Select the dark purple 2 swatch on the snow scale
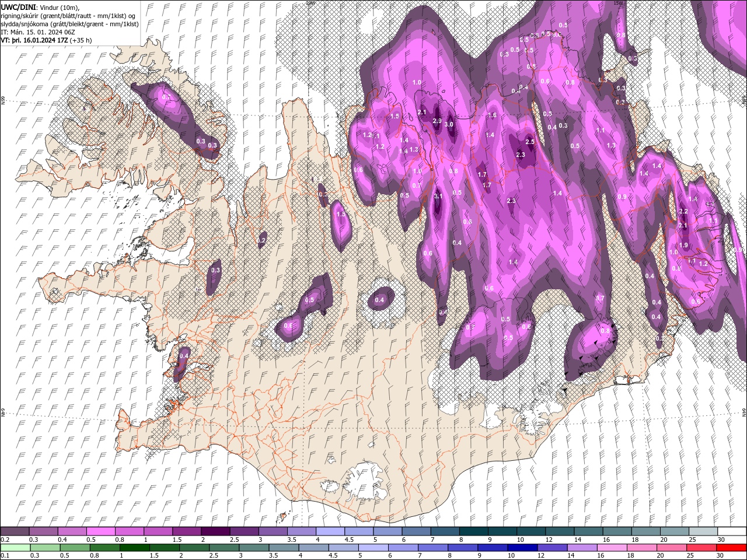This screenshot has height=560, width=747. click(x=215, y=531)
